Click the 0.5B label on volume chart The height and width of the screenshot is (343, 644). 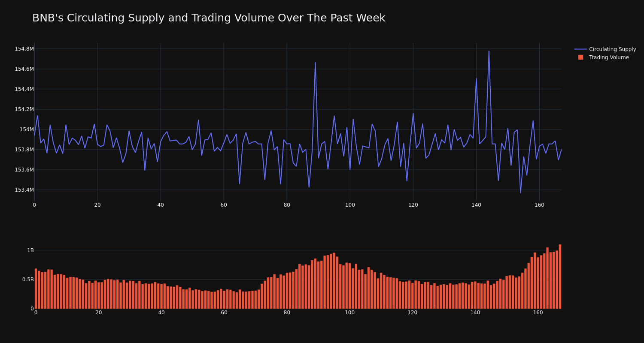click(x=27, y=280)
